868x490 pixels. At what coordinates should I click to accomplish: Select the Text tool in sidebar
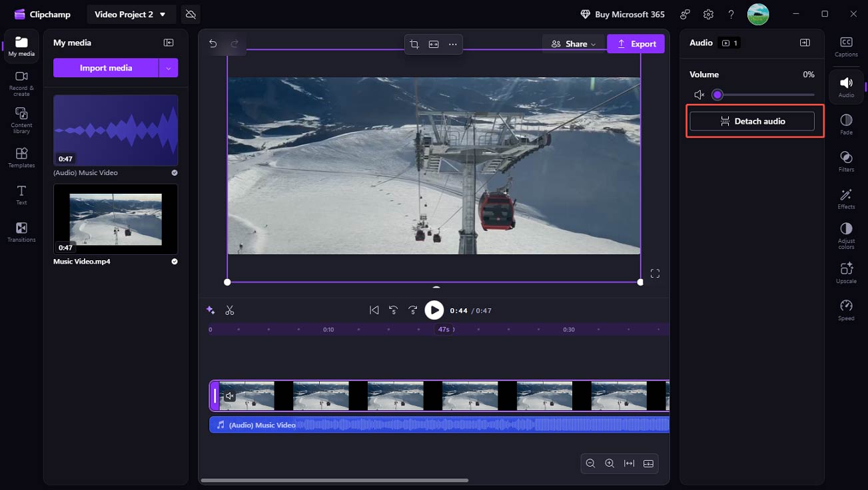click(x=21, y=195)
